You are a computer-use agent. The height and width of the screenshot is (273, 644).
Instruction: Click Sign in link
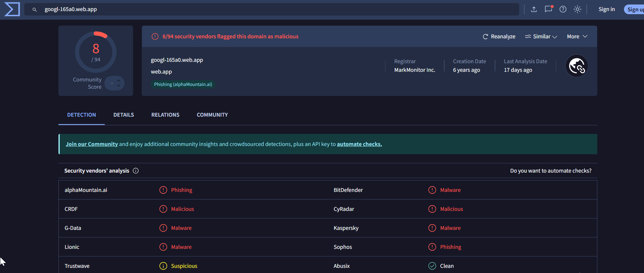(x=607, y=9)
